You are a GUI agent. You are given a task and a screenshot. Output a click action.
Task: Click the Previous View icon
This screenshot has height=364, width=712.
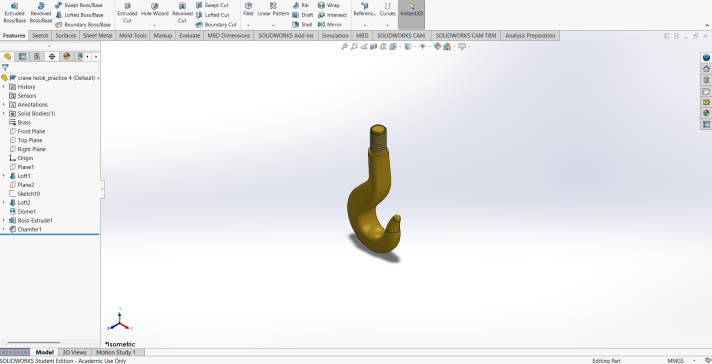[364, 46]
